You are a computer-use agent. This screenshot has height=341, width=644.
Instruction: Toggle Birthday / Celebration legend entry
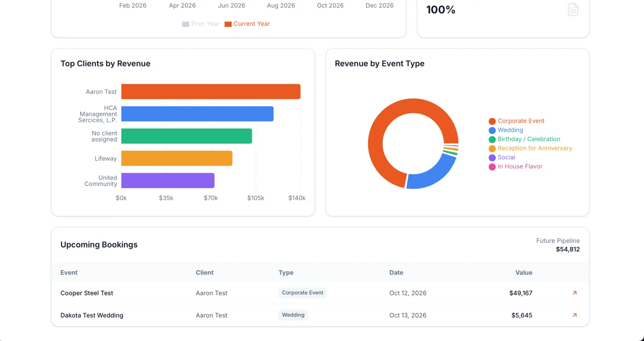pyautogui.click(x=524, y=139)
